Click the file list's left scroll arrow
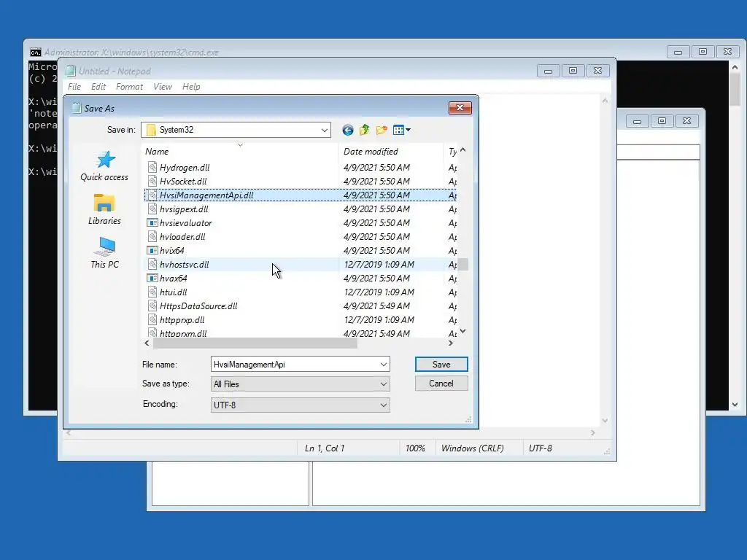Screen dimensions: 747x560 click(x=147, y=343)
